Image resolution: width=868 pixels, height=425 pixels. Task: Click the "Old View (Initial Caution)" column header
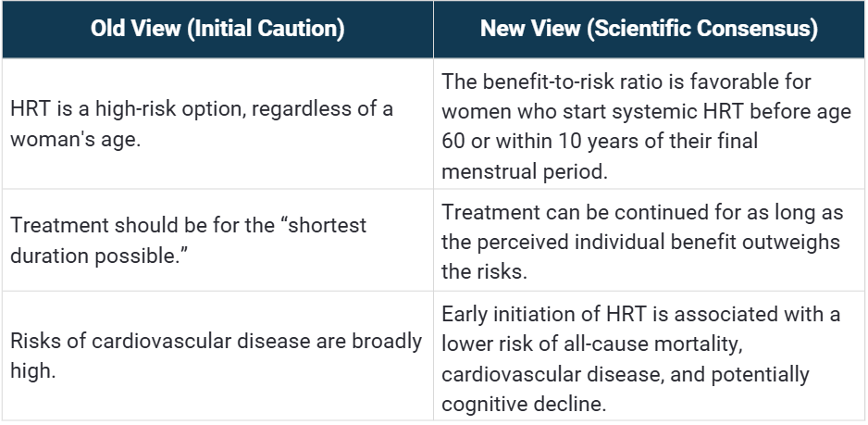pyautogui.click(x=217, y=29)
